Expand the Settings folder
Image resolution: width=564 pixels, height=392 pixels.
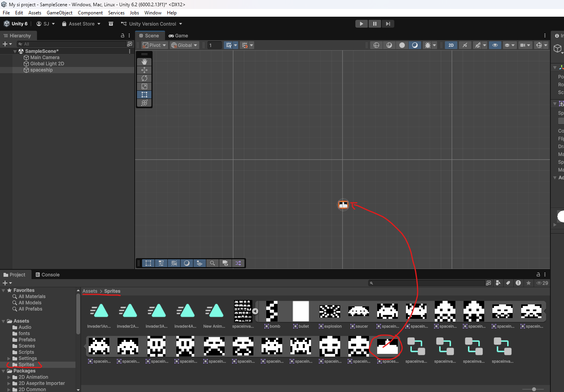click(9, 359)
